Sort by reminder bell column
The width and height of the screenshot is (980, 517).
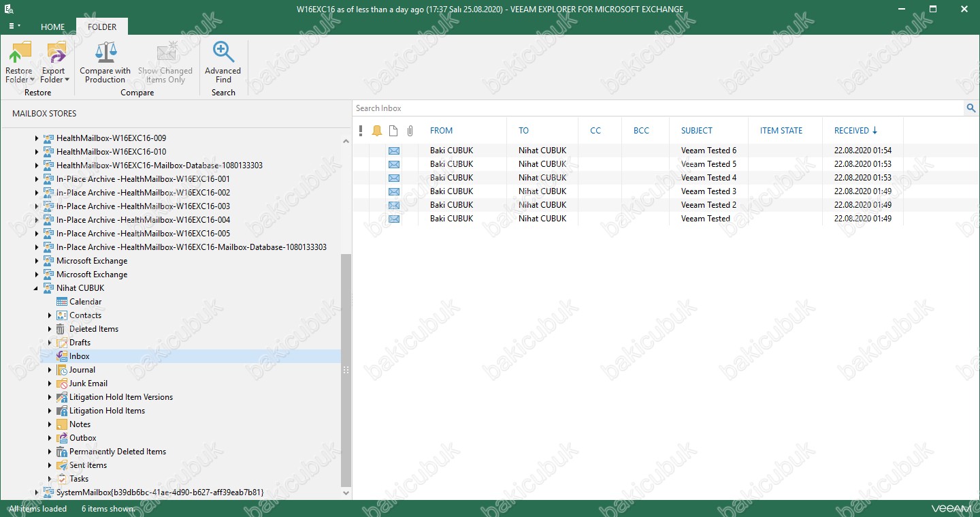pos(377,131)
